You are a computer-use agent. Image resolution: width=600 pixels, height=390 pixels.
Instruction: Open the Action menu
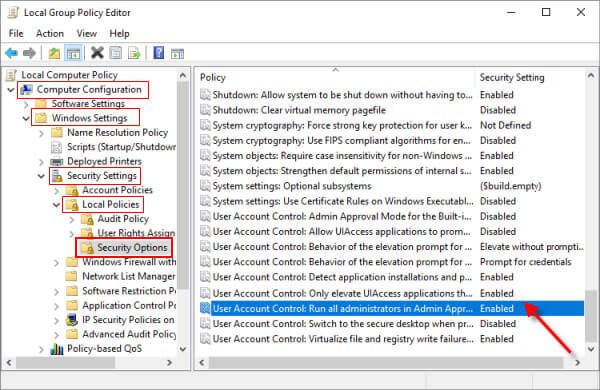pyautogui.click(x=50, y=34)
